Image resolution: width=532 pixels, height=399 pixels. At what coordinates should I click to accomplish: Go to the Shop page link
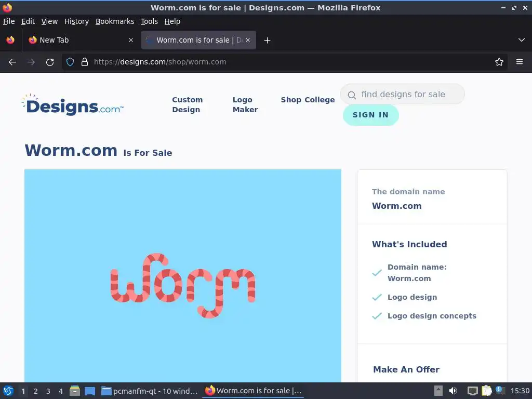pos(291,100)
